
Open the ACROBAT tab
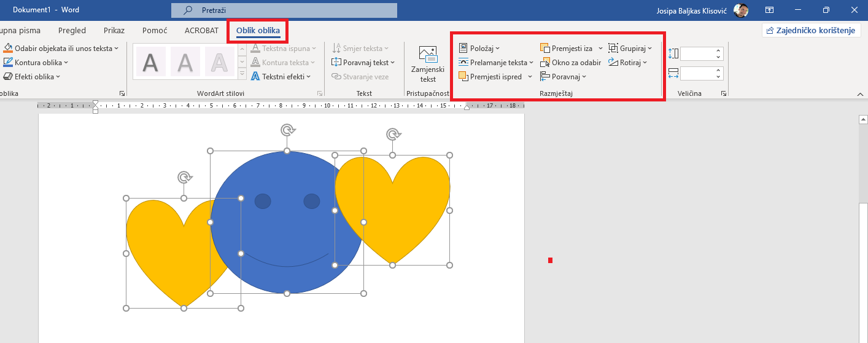click(201, 31)
